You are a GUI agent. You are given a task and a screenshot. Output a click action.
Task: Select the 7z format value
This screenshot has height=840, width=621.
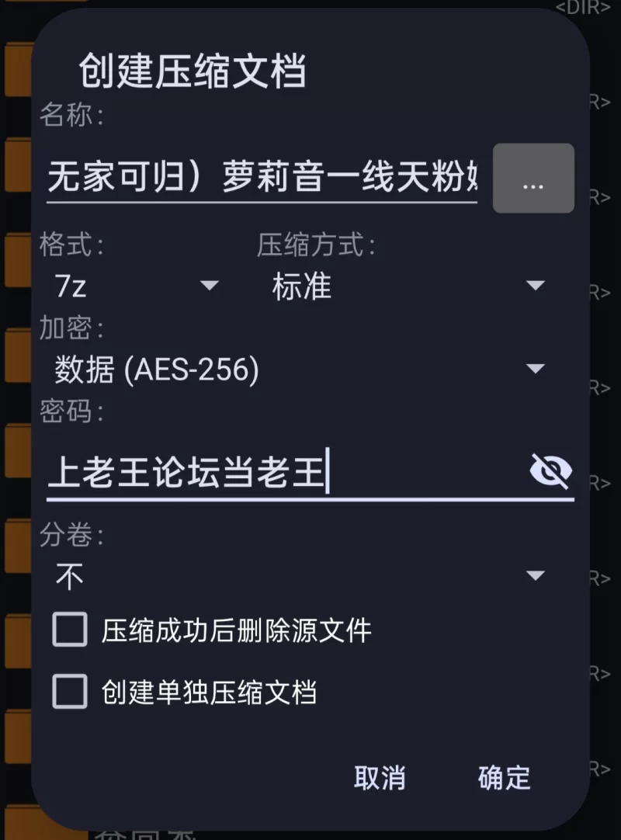point(71,286)
